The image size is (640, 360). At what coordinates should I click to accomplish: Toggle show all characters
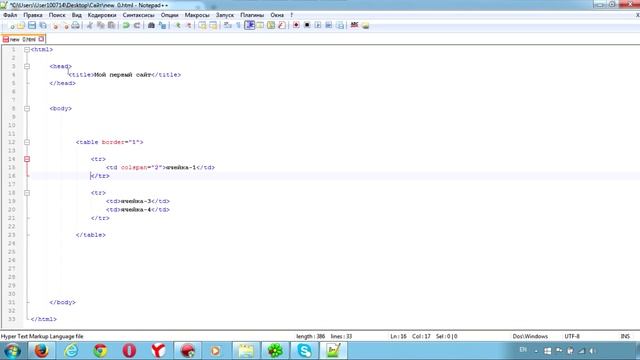(238, 25)
